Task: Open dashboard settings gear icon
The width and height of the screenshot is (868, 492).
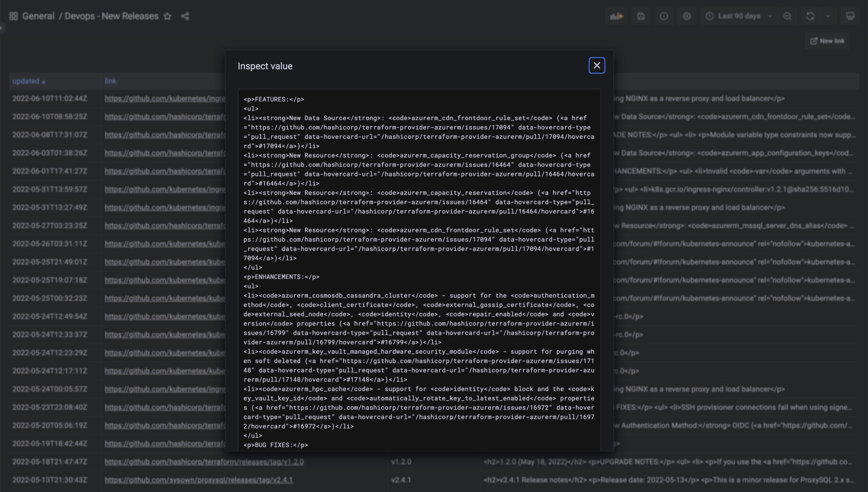Action: 687,16
